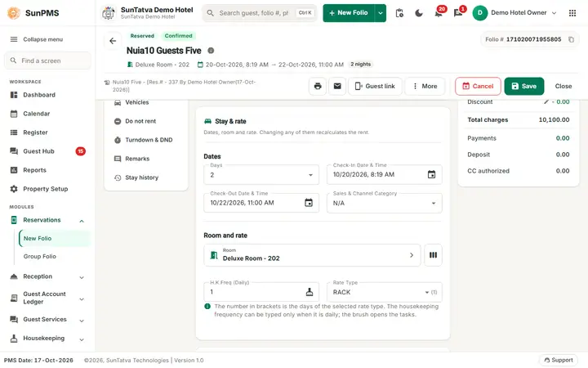Screen dimensions: 588x368
Task: Open Property Setup from the sidebar
Action: click(x=47, y=189)
